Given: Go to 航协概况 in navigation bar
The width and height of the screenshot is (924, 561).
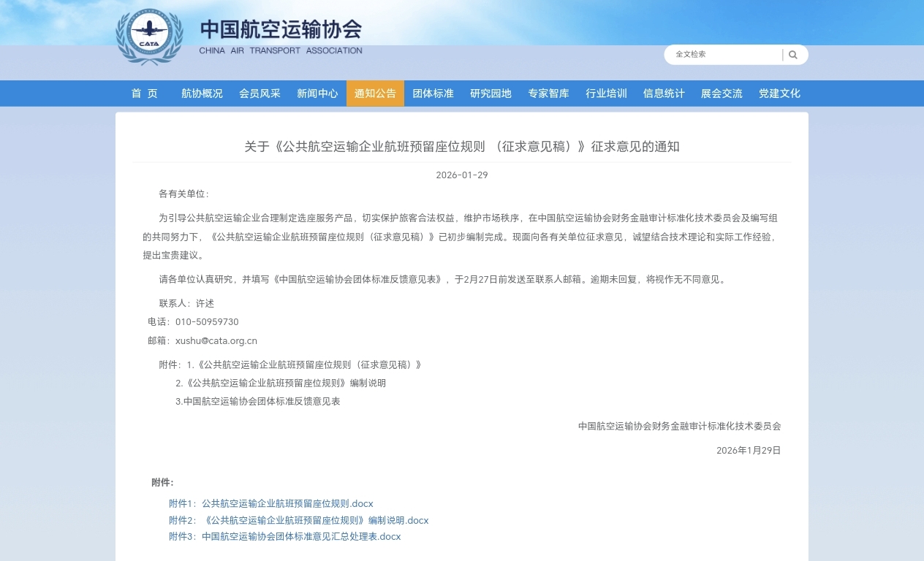Looking at the screenshot, I should tap(202, 93).
